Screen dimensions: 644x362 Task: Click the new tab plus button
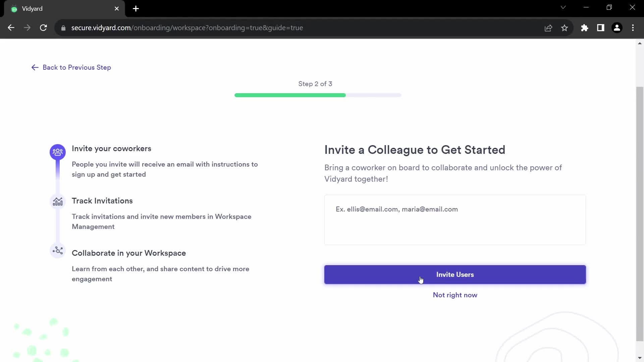(136, 8)
